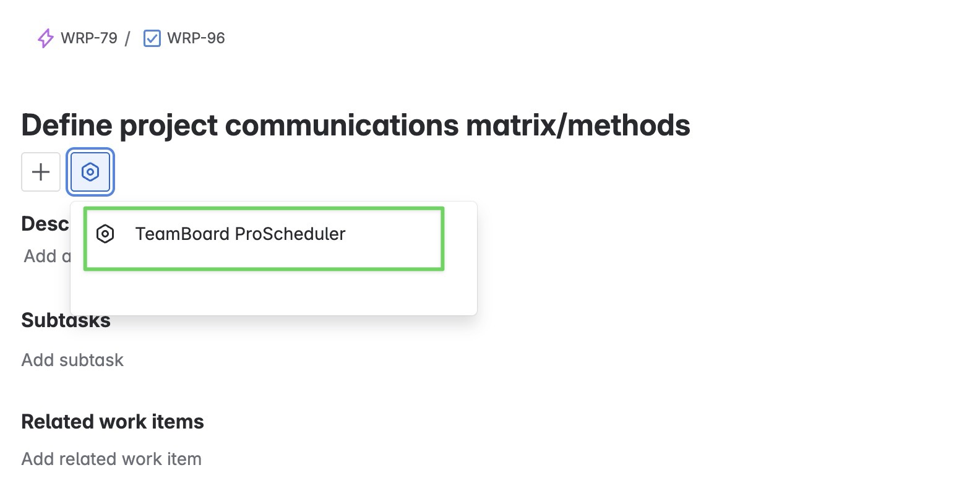Viewport: 980px width, 491px height.
Task: Click the plus add-content button
Action: [41, 172]
